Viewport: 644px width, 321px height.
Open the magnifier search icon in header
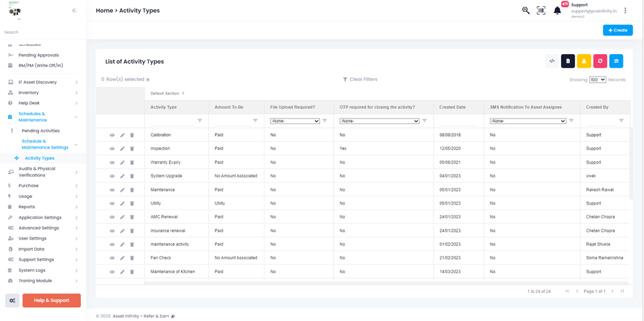[525, 11]
